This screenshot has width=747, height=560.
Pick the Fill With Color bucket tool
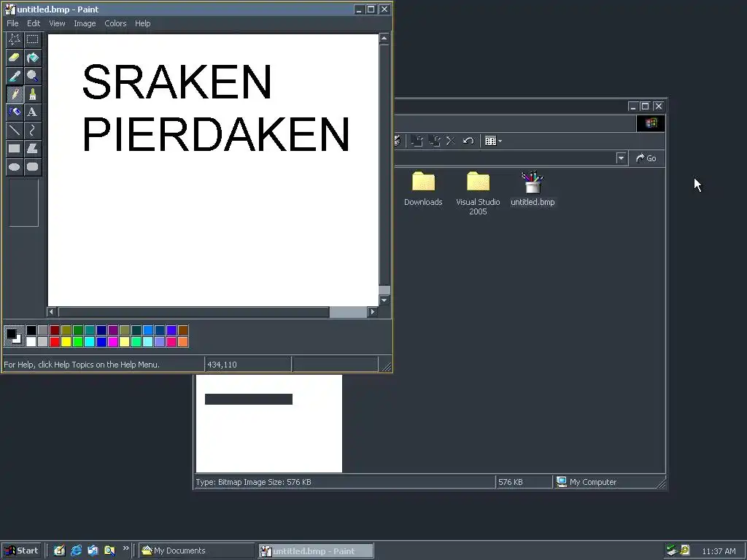32,58
